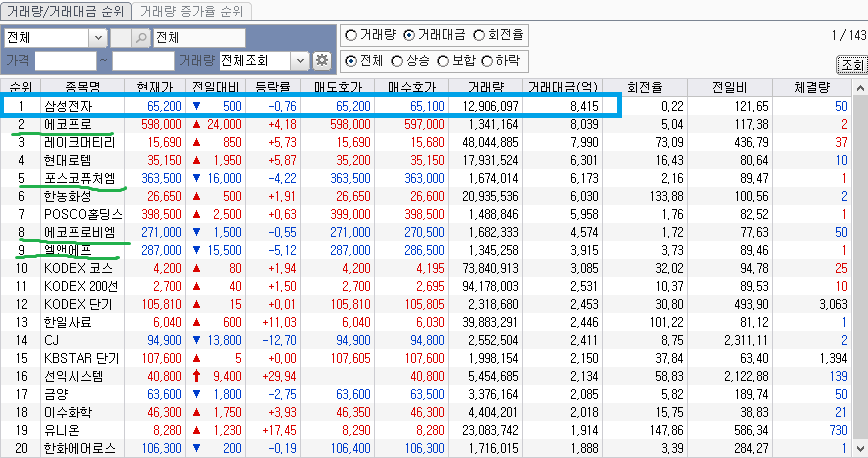The width and height of the screenshot is (868, 458).
Task: Select the 회전율 radio button
Action: 479,35
